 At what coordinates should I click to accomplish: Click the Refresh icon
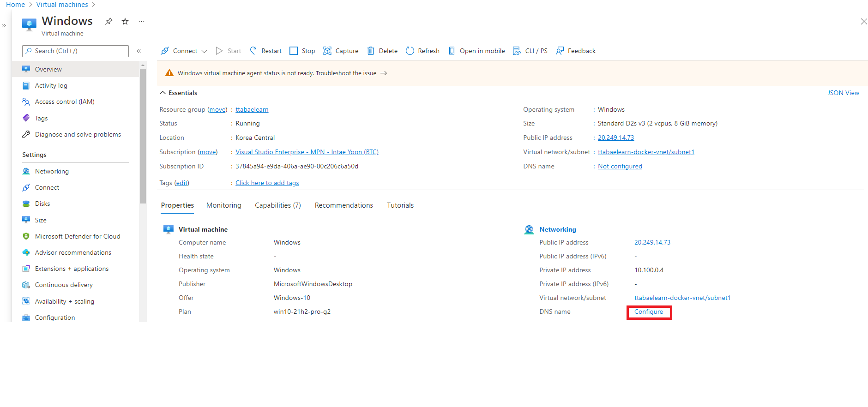pos(410,51)
